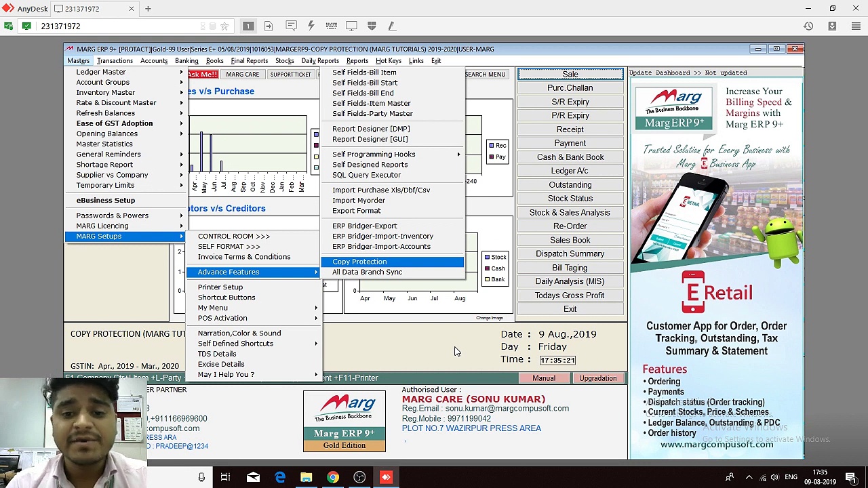Open AnyDesk keyboard settings icon
Image resolution: width=868 pixels, height=488 pixels.
[332, 26]
